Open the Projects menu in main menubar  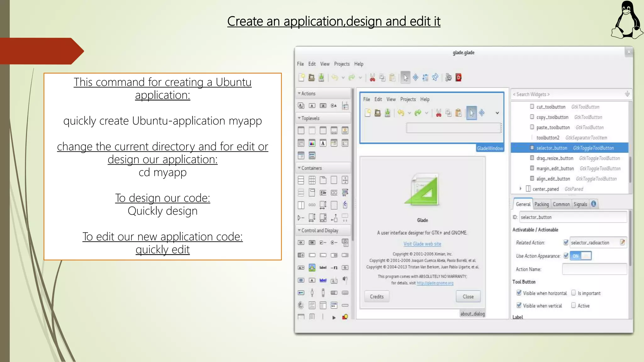point(341,64)
